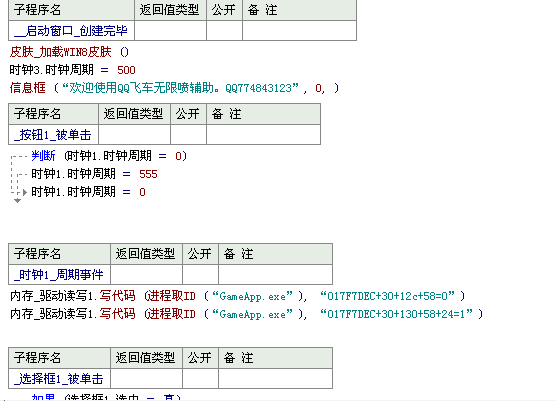Click 内存_驱动读写1 in the first 写代码 line
This screenshot has width=557, height=401.
click(x=53, y=296)
